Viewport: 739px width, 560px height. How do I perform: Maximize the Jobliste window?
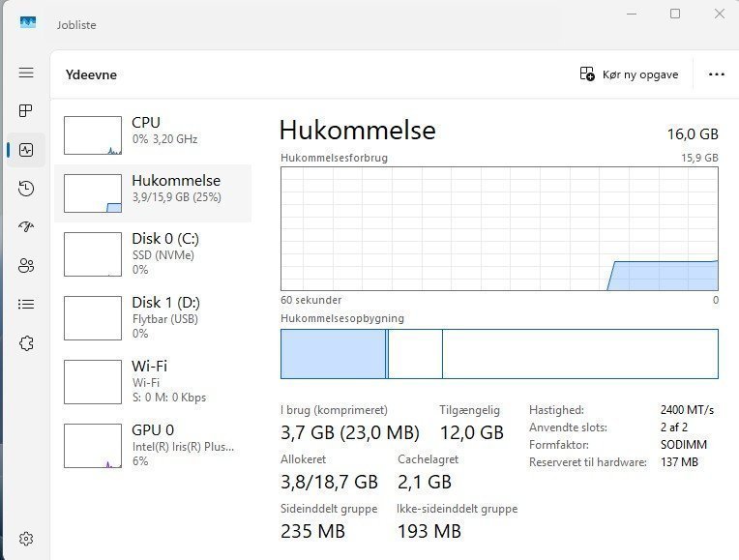[675, 14]
